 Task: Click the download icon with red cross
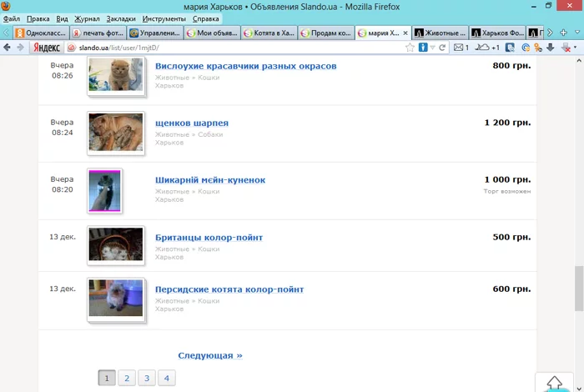[566, 48]
